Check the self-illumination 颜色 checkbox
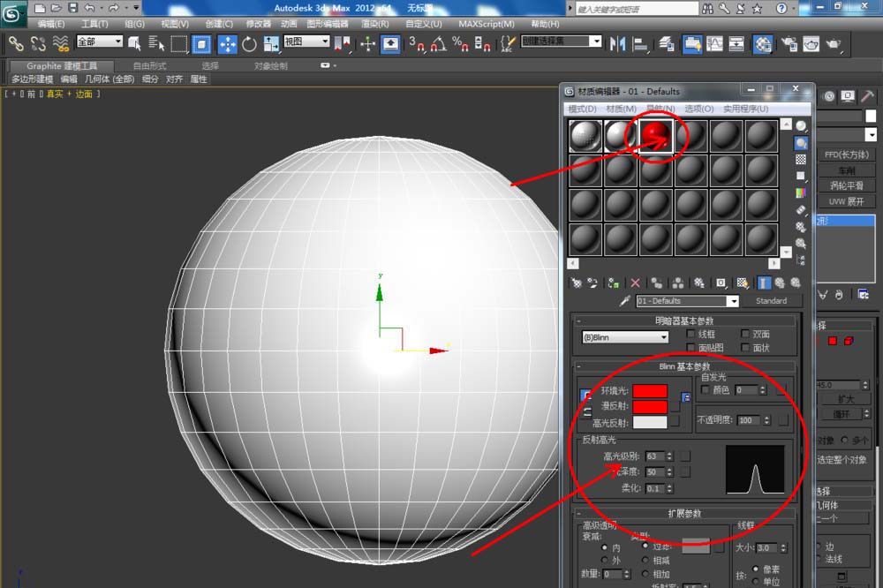Screen dimensions: 883x588 tap(705, 389)
